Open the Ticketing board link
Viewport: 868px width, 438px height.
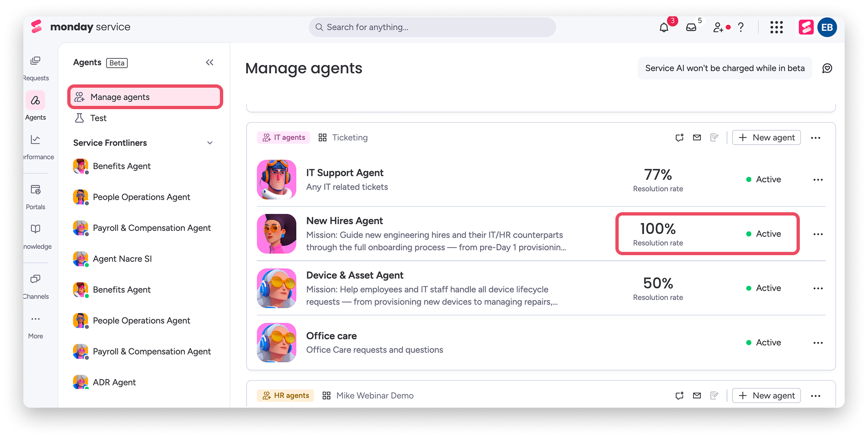343,138
